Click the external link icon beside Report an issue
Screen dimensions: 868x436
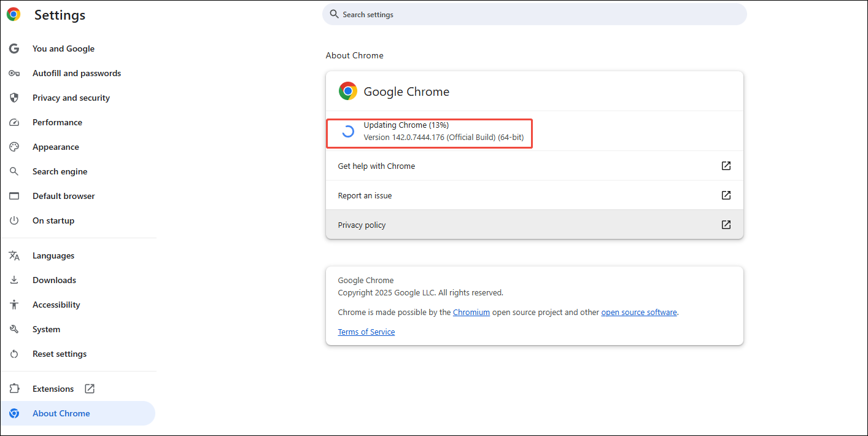coord(726,195)
